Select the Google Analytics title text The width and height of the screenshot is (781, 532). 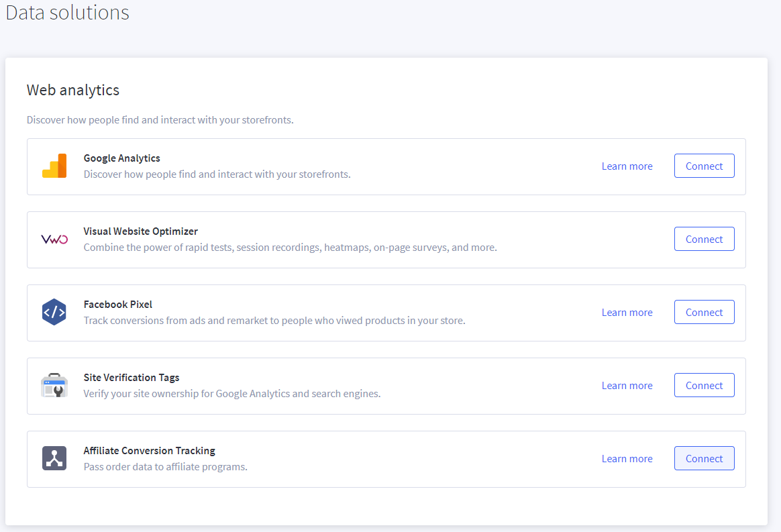[x=121, y=158]
